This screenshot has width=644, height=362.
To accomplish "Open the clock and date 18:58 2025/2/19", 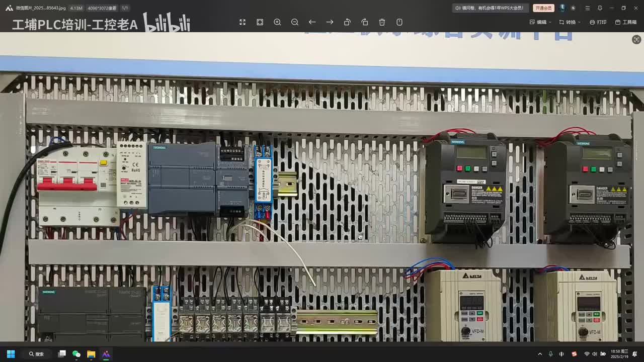I will click(x=619, y=354).
